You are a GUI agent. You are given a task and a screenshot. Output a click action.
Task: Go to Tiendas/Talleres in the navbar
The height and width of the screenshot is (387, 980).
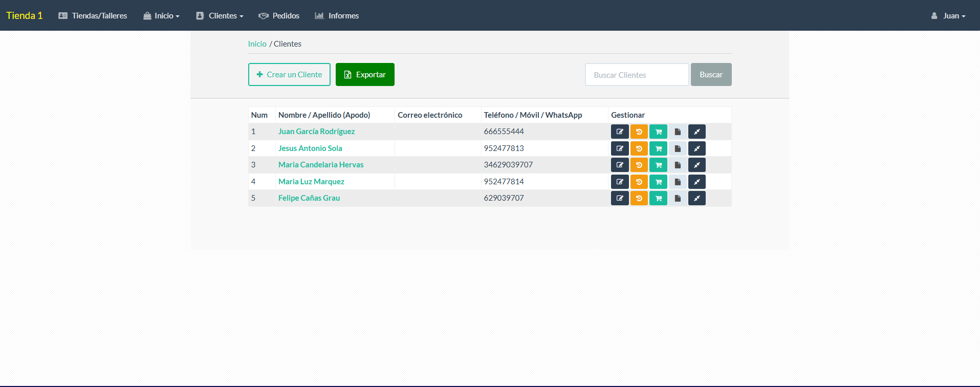pyautogui.click(x=93, y=16)
